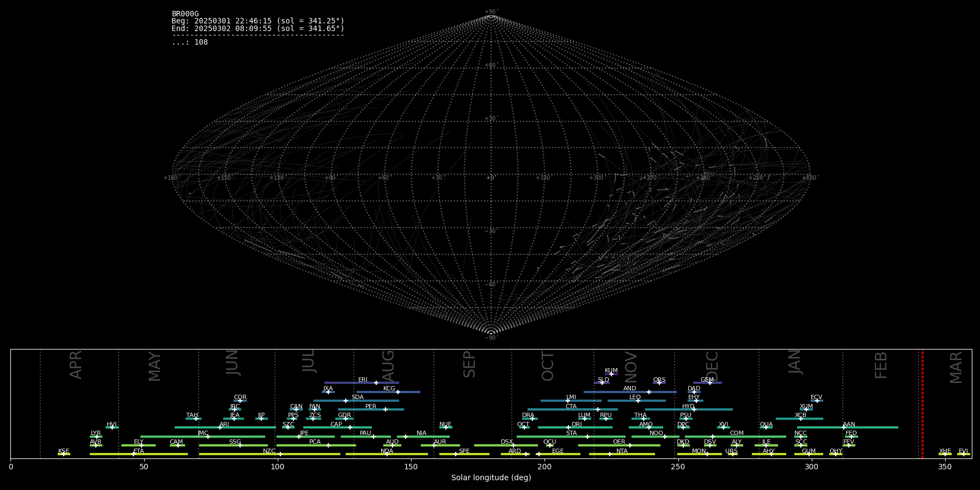Select the COM shower label

click(737, 433)
